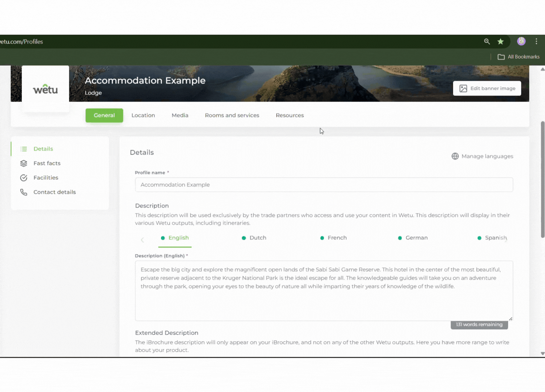Click the '131 words remaining' badge
This screenshot has height=392, width=545.
(479, 324)
